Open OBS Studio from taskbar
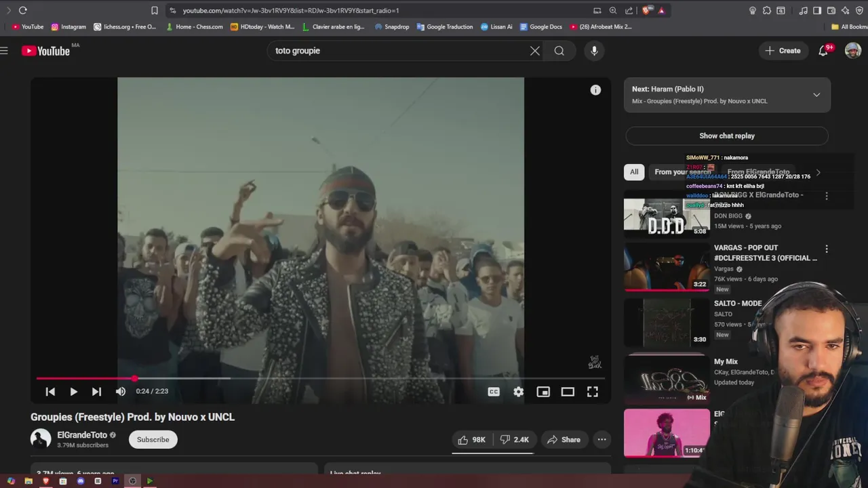The width and height of the screenshot is (868, 488). [x=133, y=481]
